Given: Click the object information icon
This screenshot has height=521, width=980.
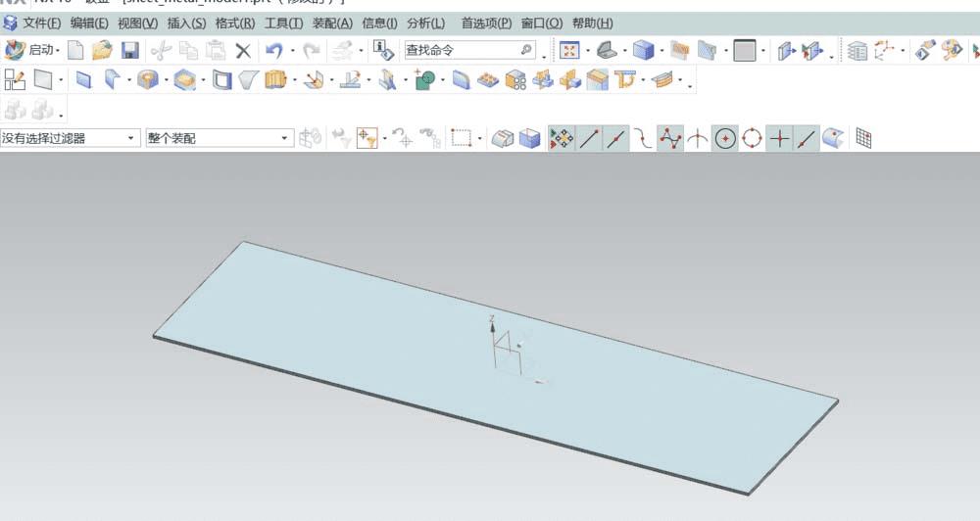Looking at the screenshot, I should click(x=383, y=50).
